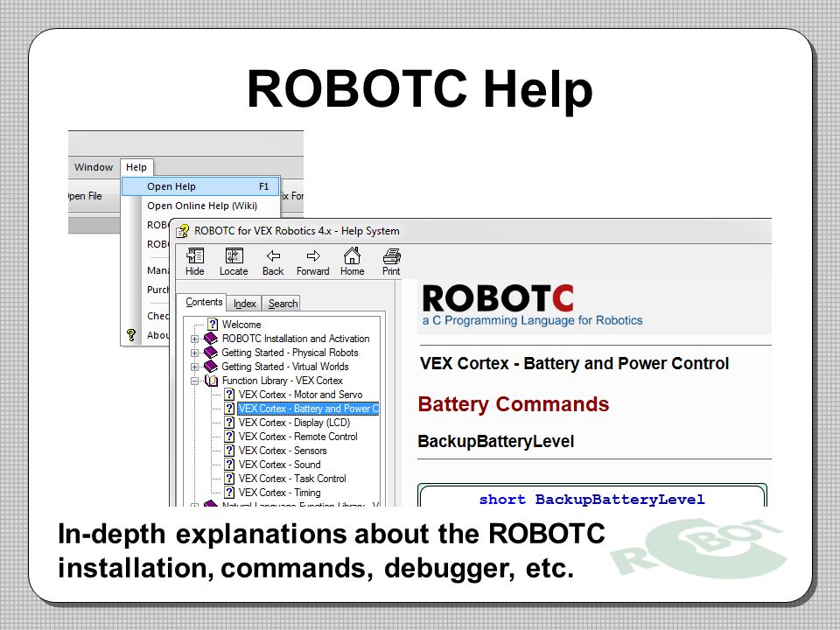Open the Help menu
Screen dimensions: 840x630
136,167
